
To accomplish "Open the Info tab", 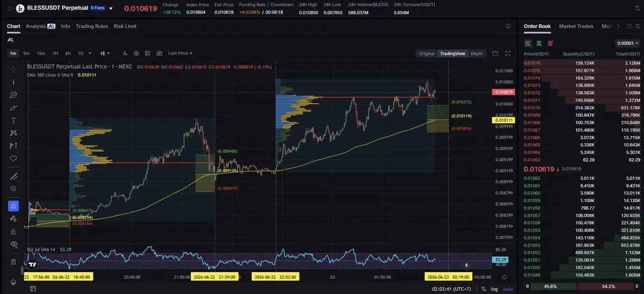I will point(65,26).
